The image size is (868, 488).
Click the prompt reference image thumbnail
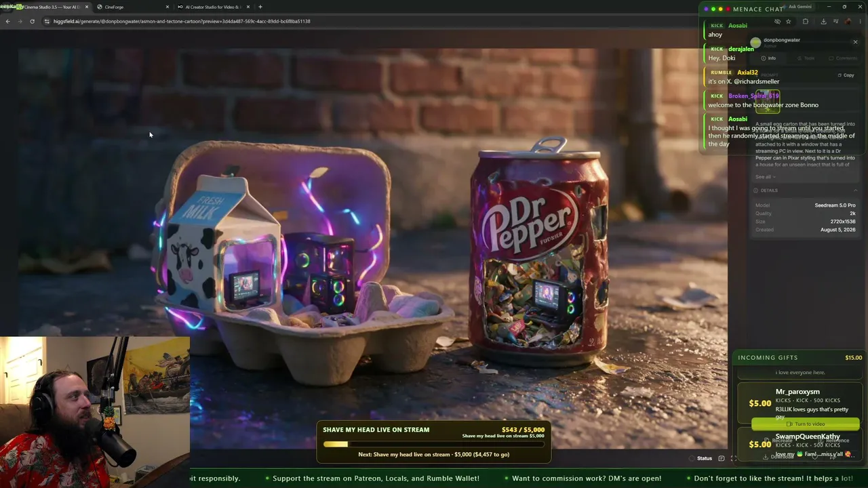pos(767,102)
